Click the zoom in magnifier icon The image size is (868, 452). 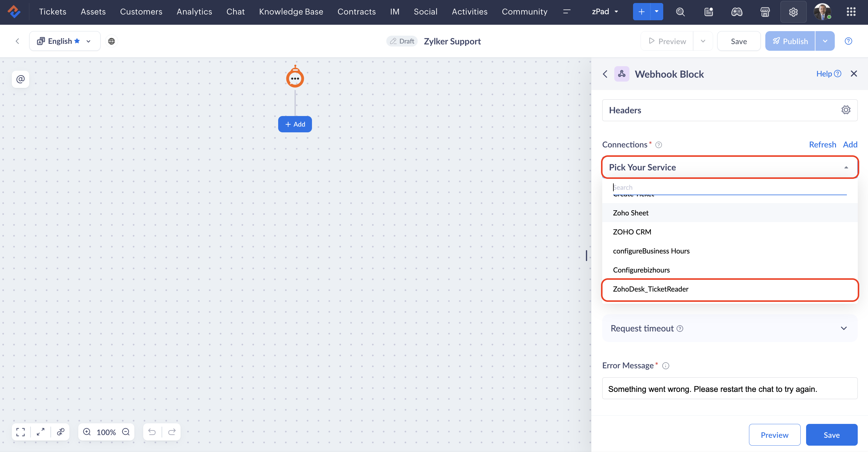[87, 432]
